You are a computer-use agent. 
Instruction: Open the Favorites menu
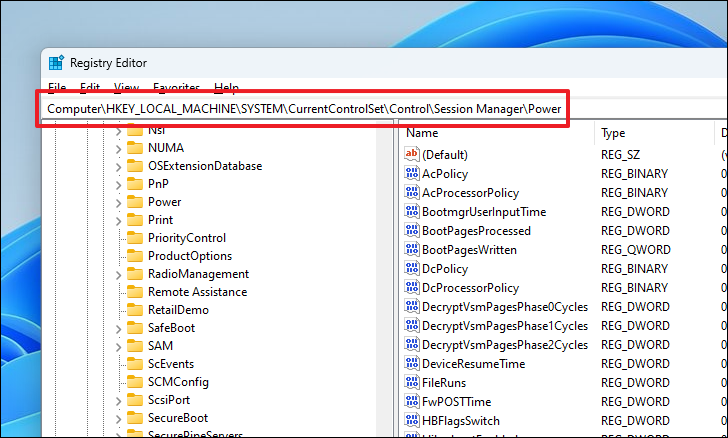tap(176, 87)
